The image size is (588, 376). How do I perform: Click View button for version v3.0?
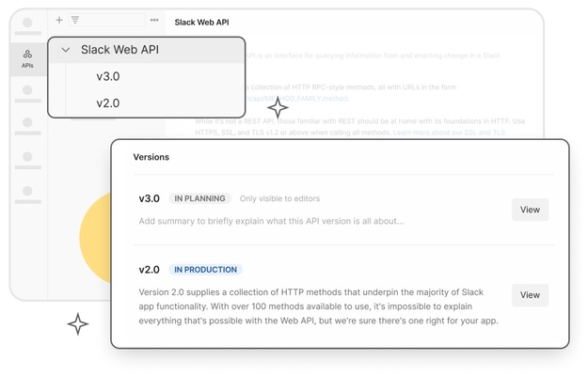tap(530, 210)
